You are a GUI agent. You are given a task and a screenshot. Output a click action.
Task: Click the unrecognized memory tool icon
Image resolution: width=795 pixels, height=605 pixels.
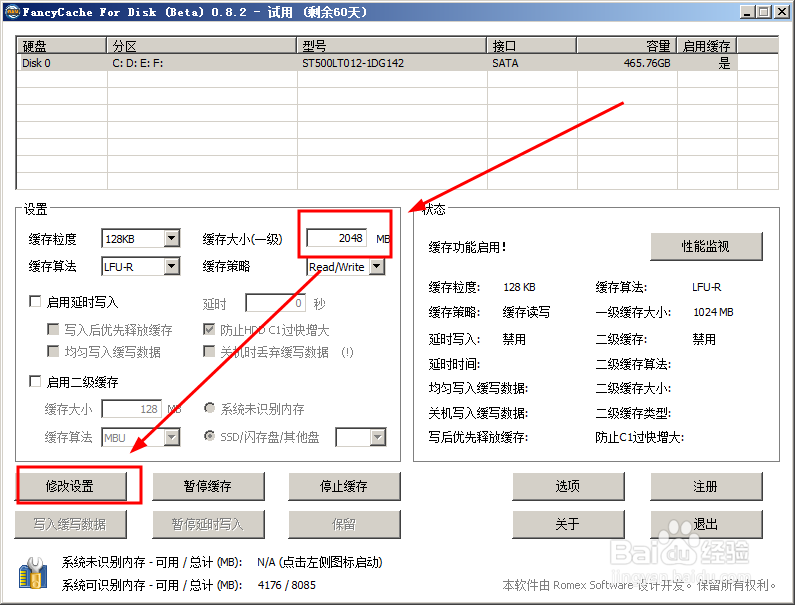point(33,574)
